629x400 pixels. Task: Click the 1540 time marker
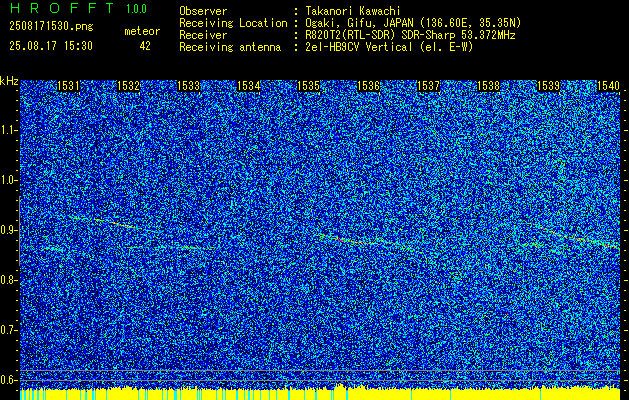[x=609, y=86]
